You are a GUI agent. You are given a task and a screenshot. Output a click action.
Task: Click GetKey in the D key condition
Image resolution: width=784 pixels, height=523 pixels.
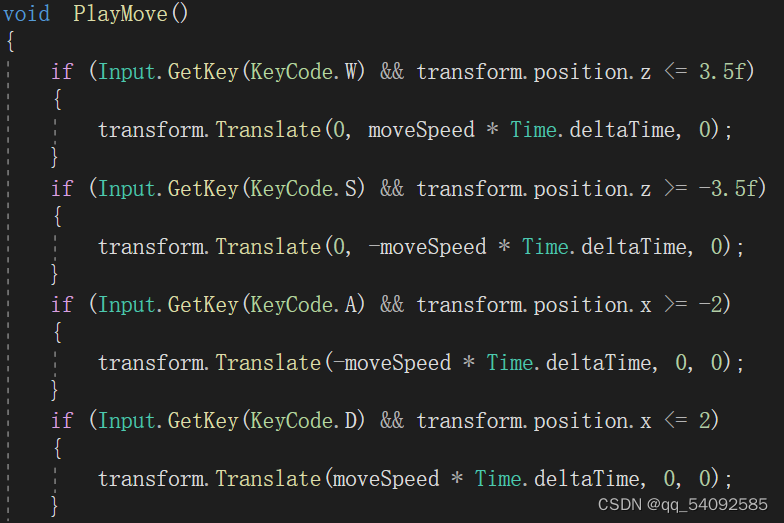(203, 420)
